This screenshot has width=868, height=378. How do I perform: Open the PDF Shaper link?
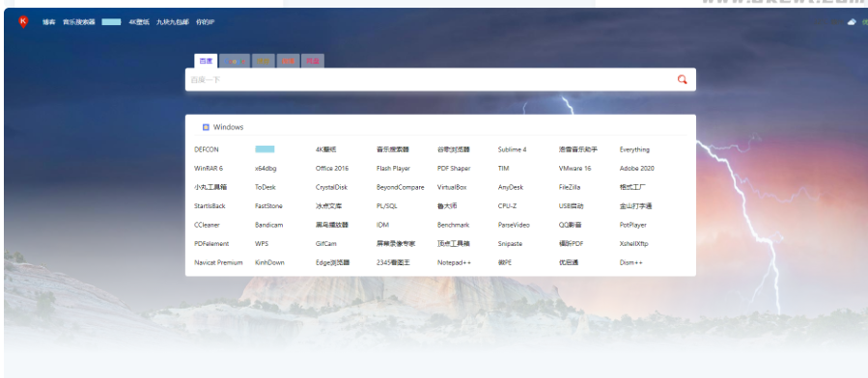(454, 169)
